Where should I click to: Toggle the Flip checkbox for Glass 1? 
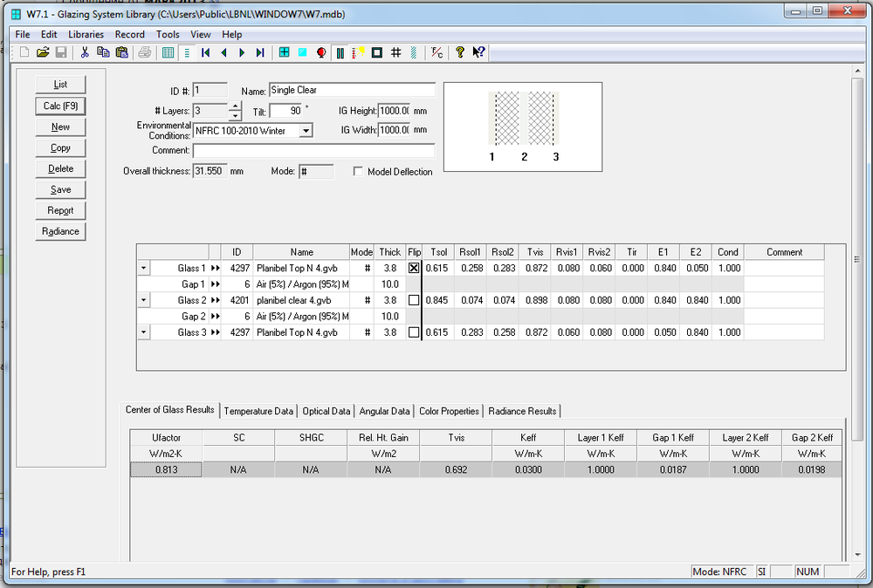[x=414, y=269]
